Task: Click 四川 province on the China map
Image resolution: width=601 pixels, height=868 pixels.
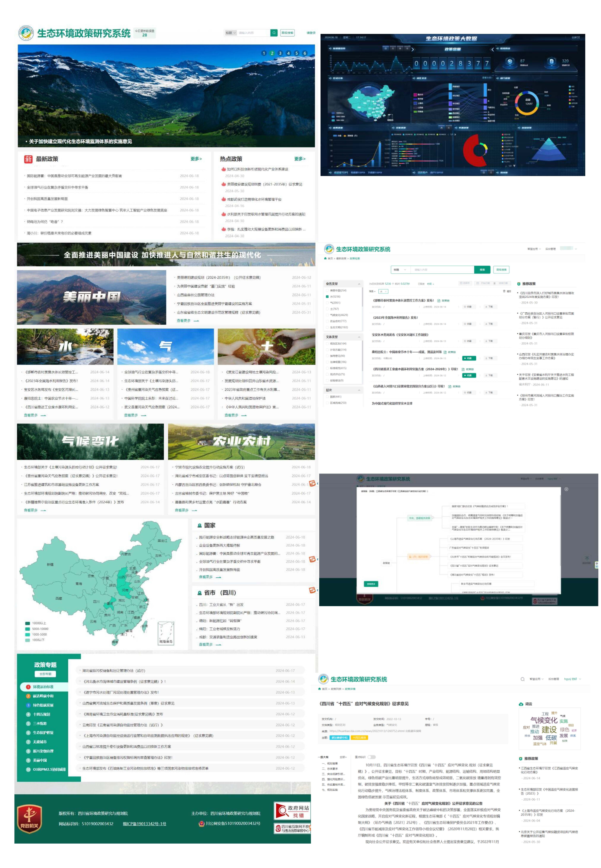Action: (96, 601)
